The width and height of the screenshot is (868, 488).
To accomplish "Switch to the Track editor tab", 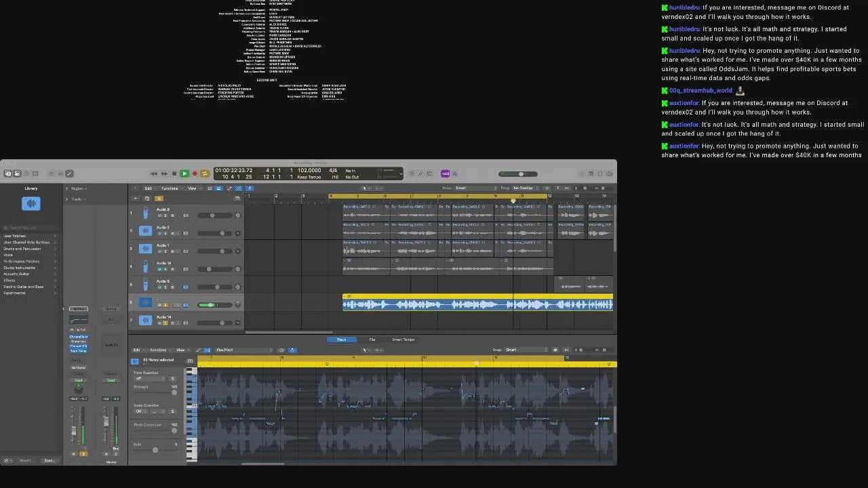I will click(x=342, y=340).
